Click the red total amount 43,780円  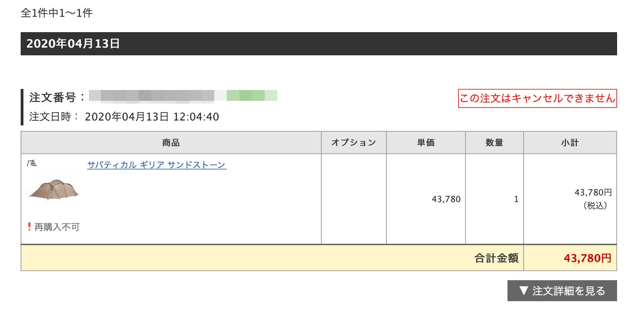(x=587, y=258)
